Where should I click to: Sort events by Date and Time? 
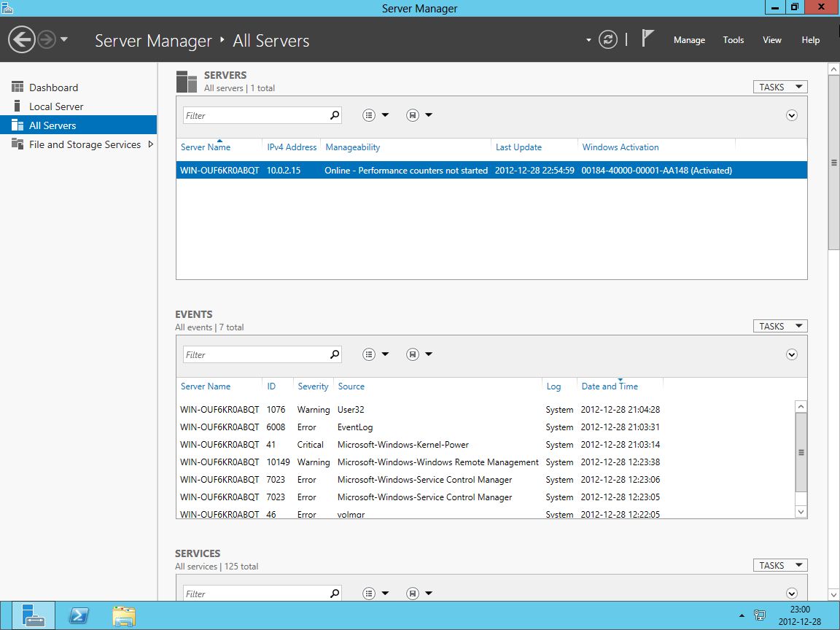point(610,386)
